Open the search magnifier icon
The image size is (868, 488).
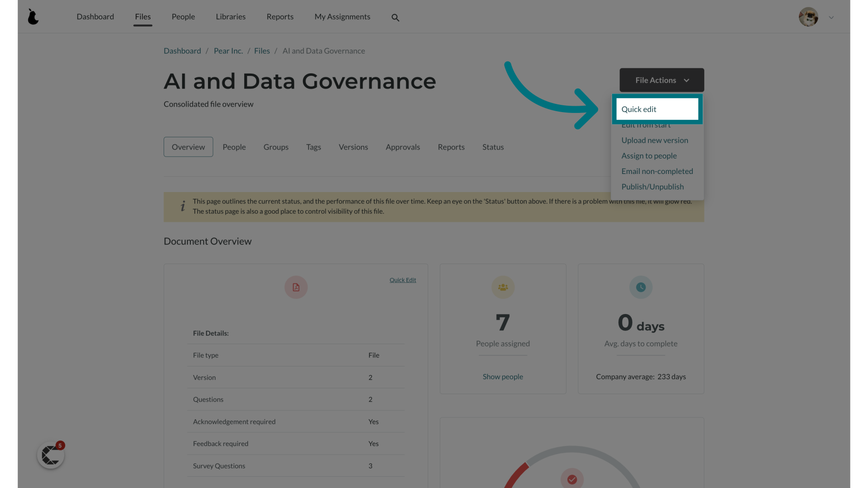(x=395, y=18)
